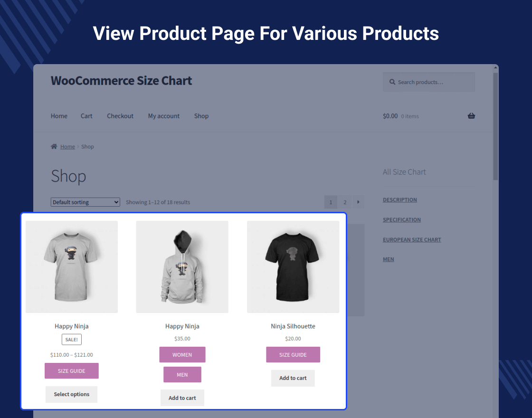View the SPECIFICATION size chart link
Viewport: 532px width, 418px height.
click(x=401, y=219)
